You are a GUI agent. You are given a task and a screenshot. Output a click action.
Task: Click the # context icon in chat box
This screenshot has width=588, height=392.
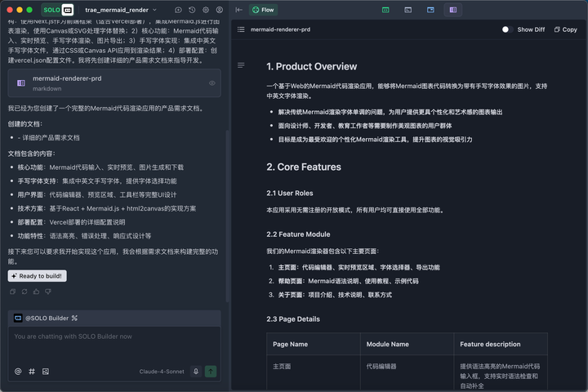(x=32, y=371)
